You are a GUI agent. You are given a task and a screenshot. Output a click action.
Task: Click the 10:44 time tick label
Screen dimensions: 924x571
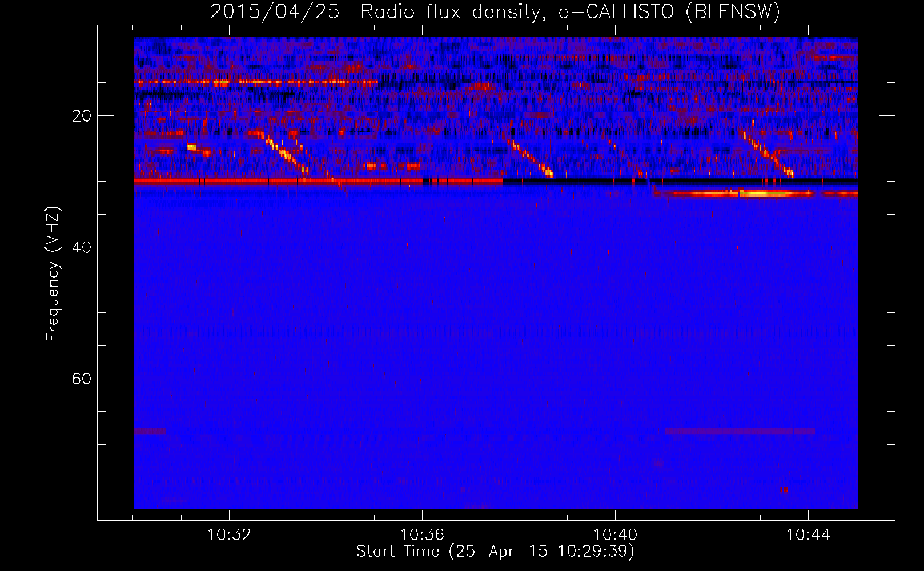point(808,535)
